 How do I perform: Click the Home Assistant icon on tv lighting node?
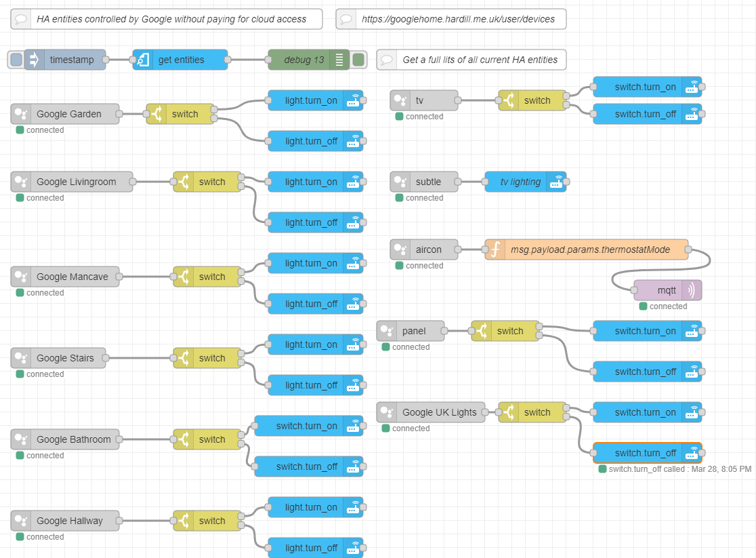[556, 182]
